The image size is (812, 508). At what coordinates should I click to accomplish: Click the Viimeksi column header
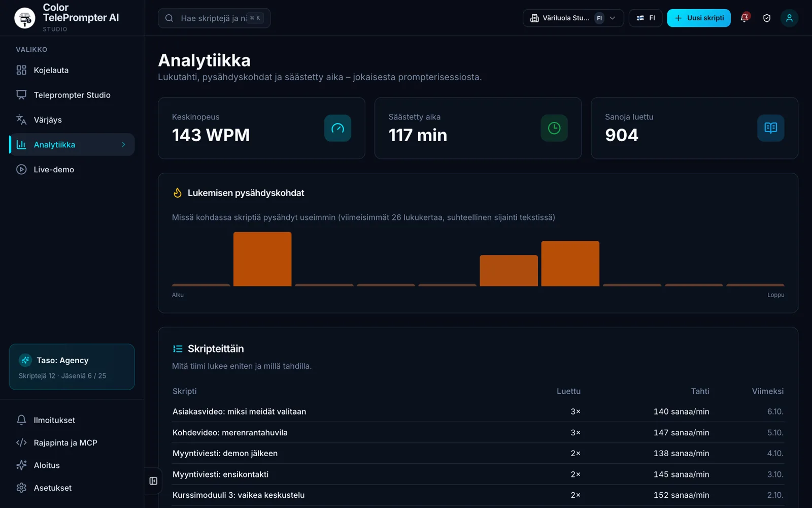coord(768,391)
